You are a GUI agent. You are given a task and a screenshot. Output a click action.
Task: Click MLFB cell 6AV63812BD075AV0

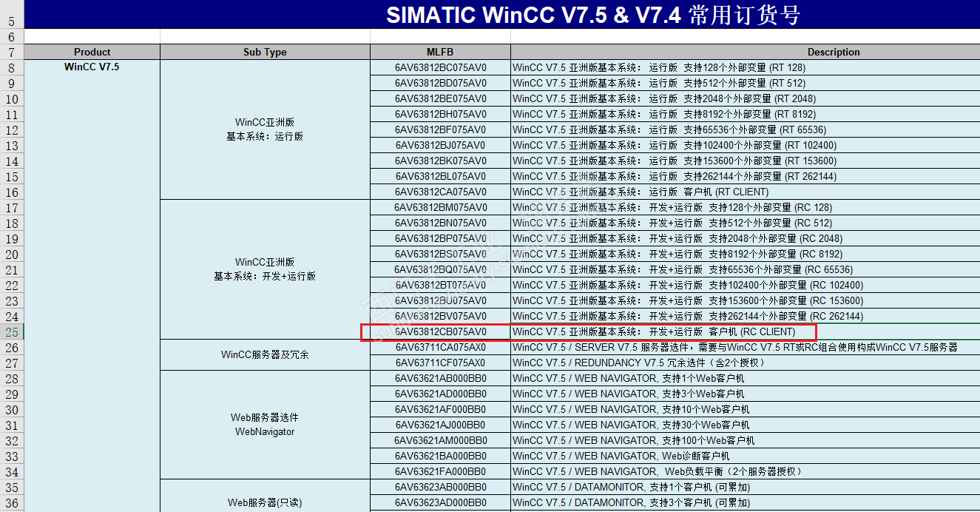[440, 83]
